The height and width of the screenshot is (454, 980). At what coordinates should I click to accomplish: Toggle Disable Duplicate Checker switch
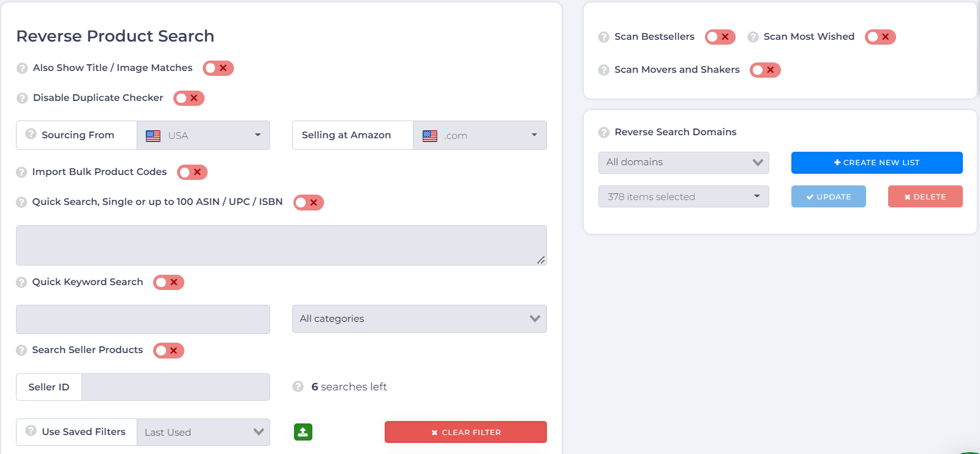pos(189,98)
